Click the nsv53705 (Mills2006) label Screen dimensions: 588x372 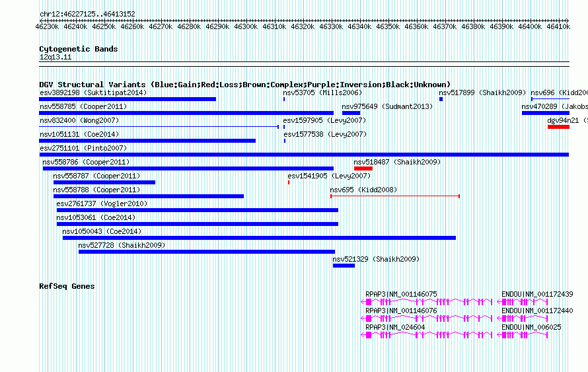tap(322, 93)
